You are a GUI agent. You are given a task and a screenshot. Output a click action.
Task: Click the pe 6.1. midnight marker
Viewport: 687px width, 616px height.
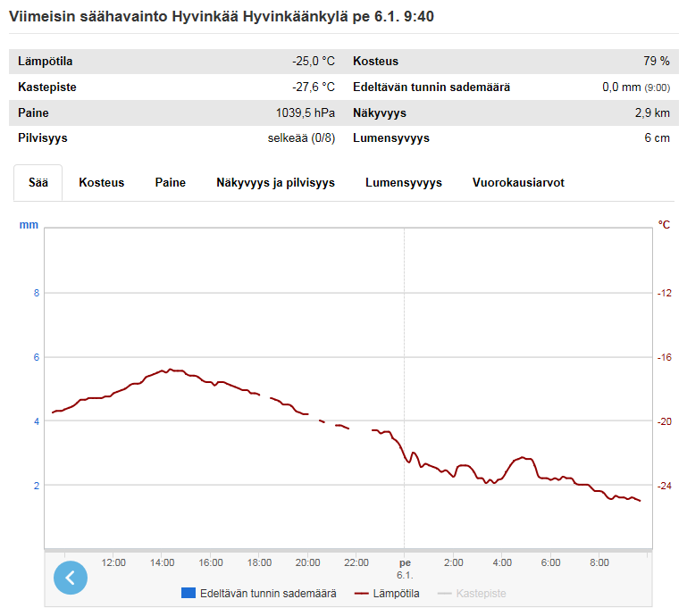coord(405,569)
